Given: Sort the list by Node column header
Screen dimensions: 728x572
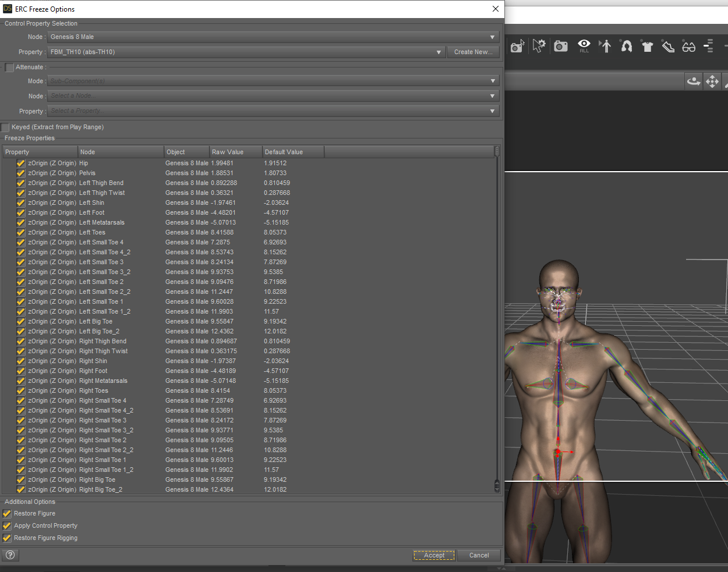Looking at the screenshot, I should 121,152.
